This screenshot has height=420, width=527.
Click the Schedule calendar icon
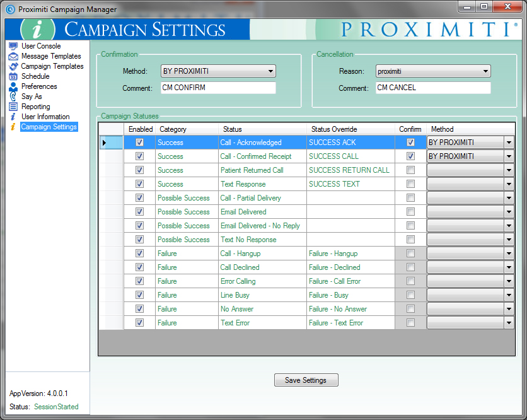click(x=13, y=76)
